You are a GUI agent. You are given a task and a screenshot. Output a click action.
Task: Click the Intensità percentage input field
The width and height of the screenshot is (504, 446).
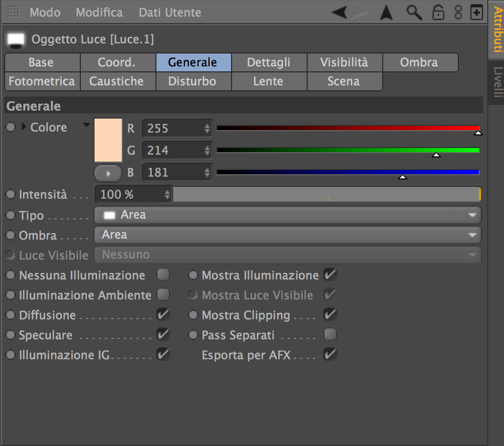coord(130,195)
